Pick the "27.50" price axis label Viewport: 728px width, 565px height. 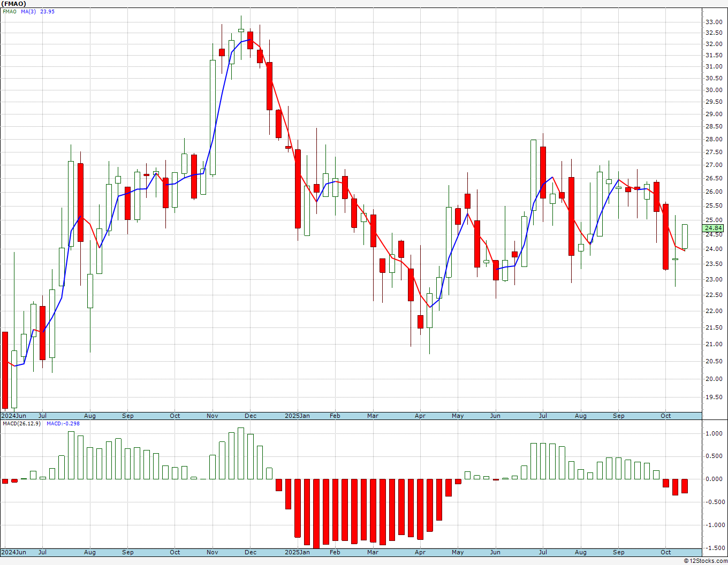click(x=714, y=152)
